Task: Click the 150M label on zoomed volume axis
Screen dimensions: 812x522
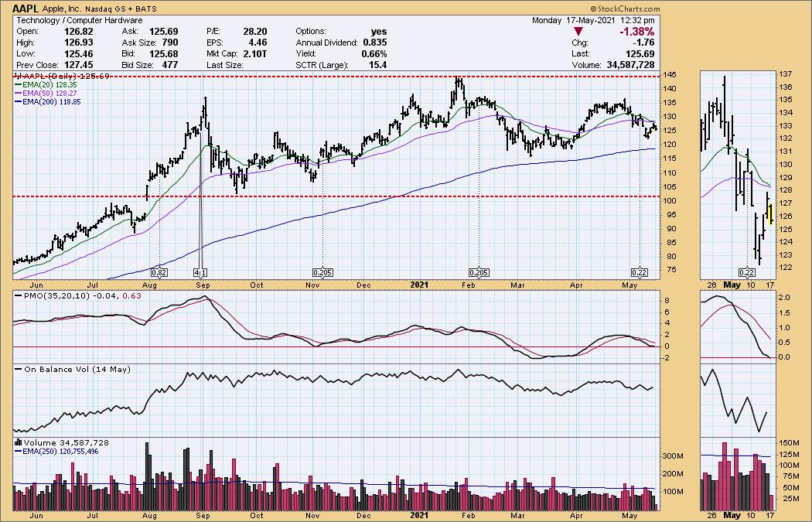Action: [x=789, y=443]
